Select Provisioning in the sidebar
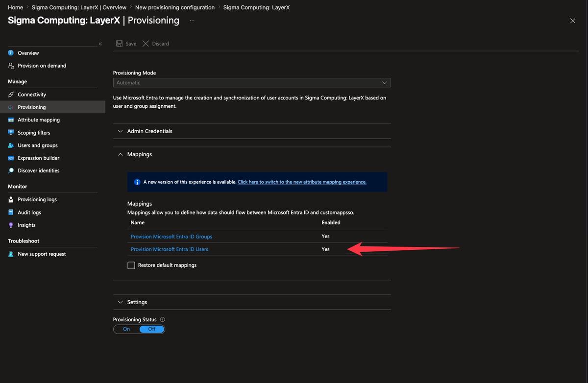The width and height of the screenshot is (588, 383). [32, 107]
